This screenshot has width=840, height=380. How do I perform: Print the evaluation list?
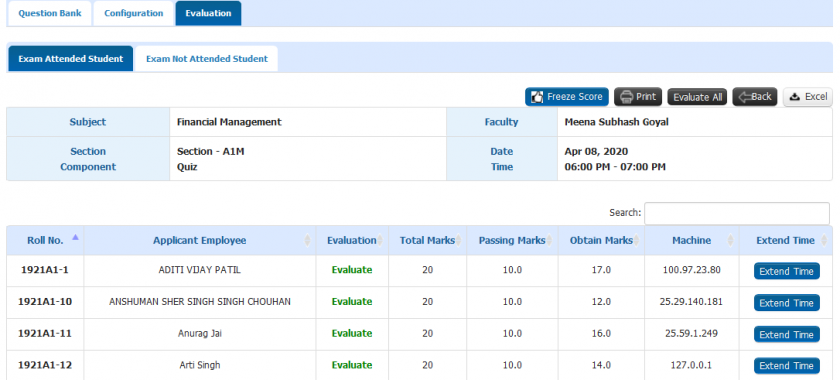[x=638, y=97]
